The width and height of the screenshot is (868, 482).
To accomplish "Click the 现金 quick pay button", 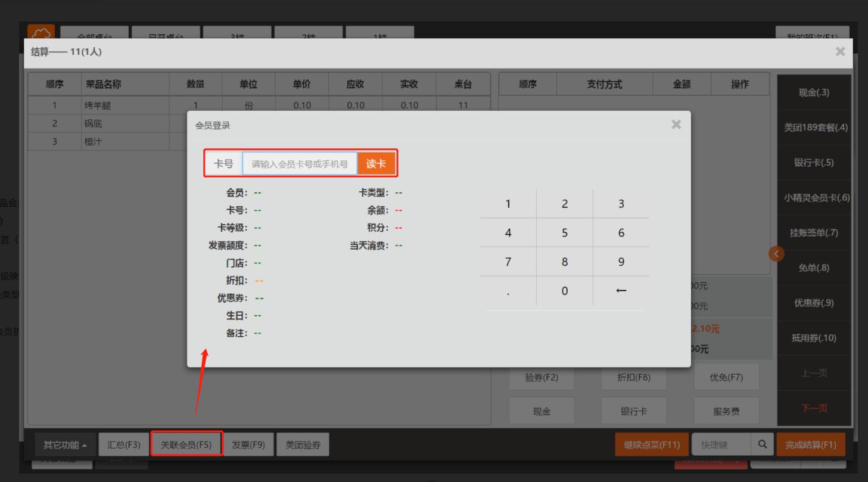I will click(x=542, y=411).
